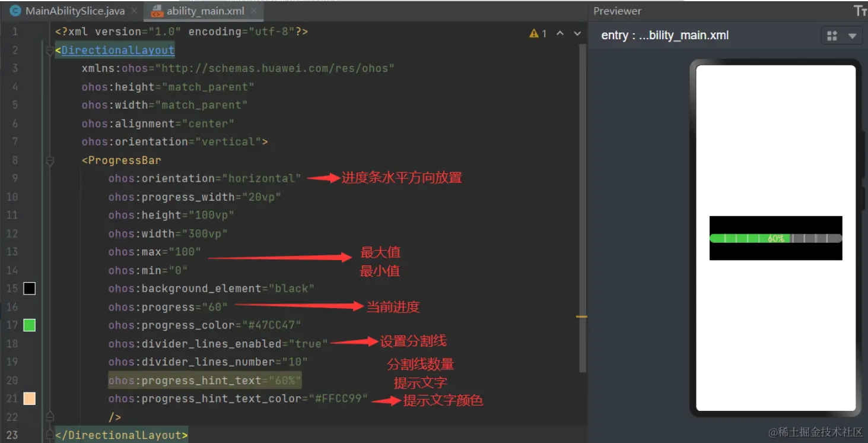This screenshot has width=868, height=443.
Task: Click ohos:progress_color="#47CC47" attribute
Action: click(x=205, y=325)
